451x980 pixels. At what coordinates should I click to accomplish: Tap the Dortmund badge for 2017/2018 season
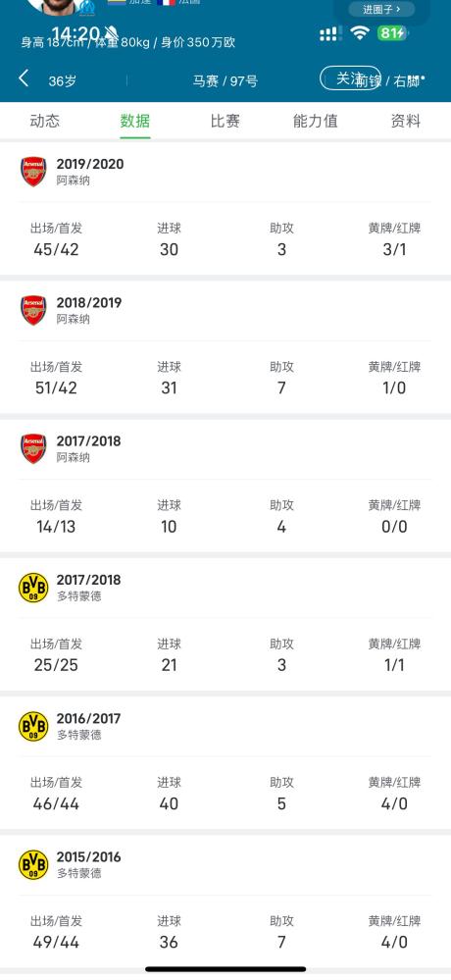click(x=33, y=588)
